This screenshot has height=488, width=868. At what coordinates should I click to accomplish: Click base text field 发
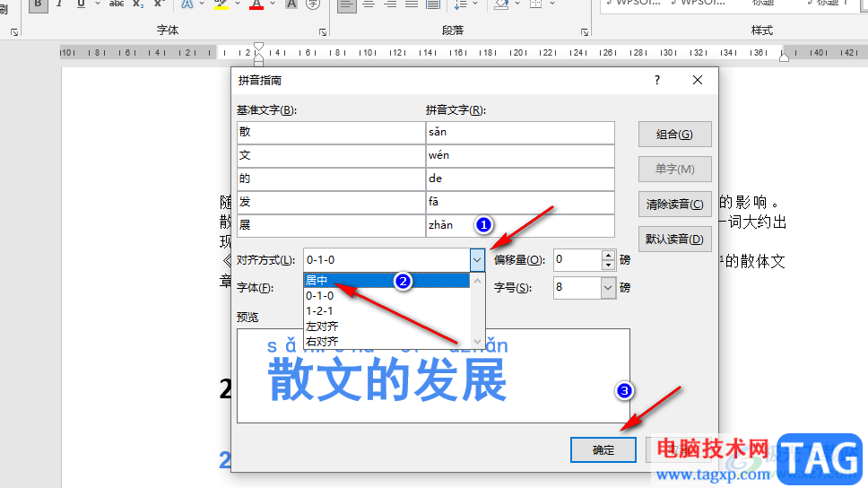click(x=331, y=202)
